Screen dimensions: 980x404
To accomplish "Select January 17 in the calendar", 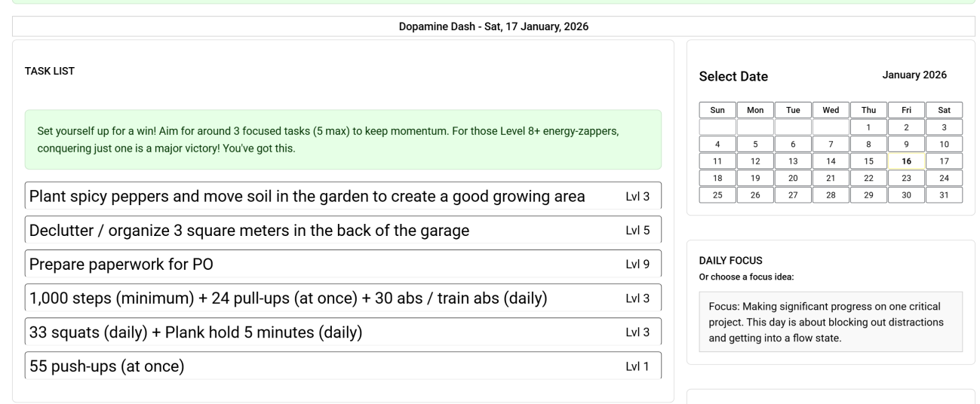I will (x=944, y=161).
